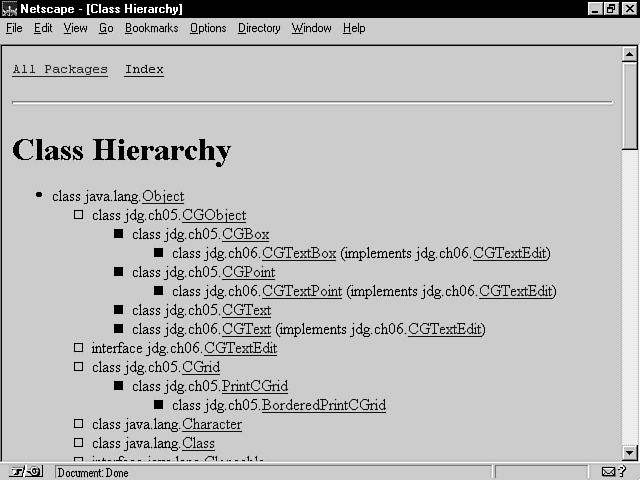Click the Netscape icon in the title bar

[9, 8]
